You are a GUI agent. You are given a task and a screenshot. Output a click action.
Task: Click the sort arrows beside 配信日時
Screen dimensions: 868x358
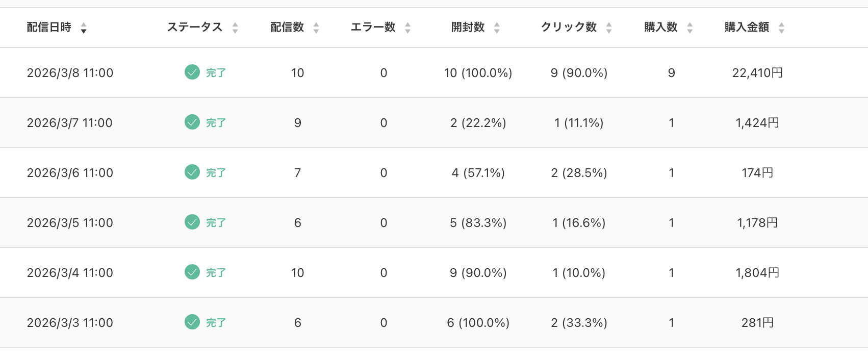84,29
